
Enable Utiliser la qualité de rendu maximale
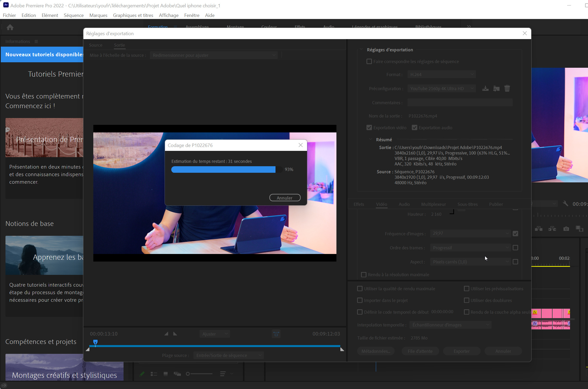[360, 289]
